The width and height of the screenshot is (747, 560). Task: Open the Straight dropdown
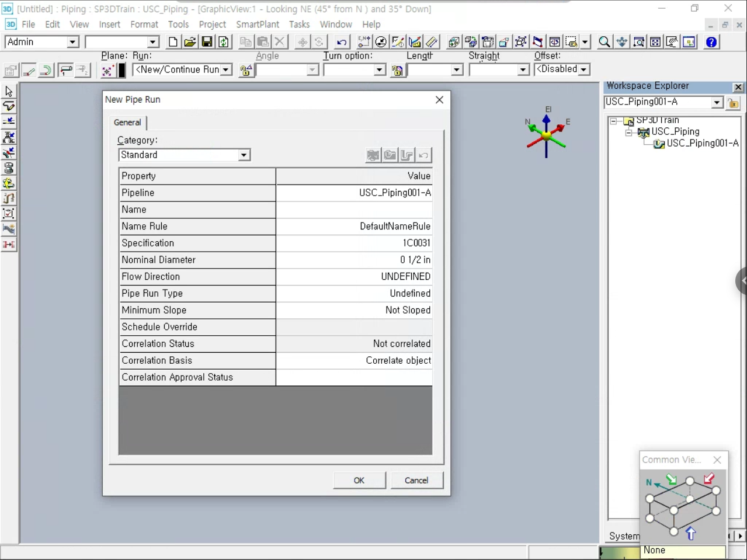[523, 70]
